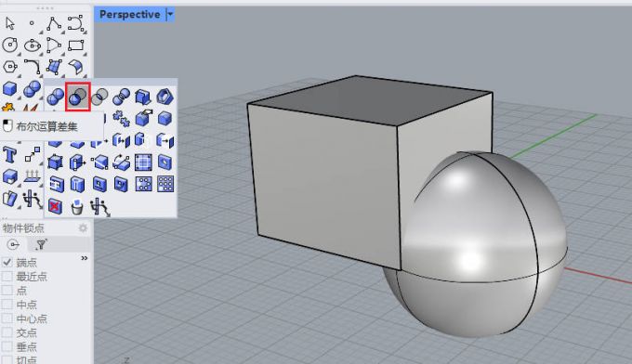
Task: Activate the arrow selection pointer tool
Action: click(10, 23)
